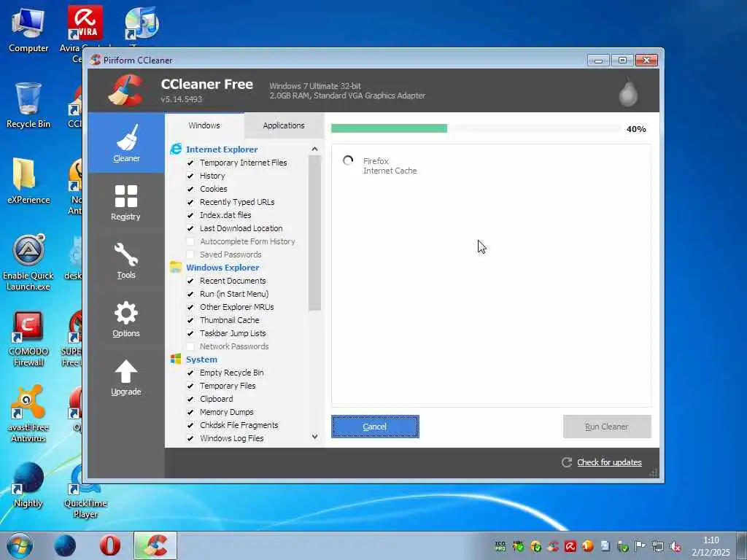Click the Avira tray icon
Viewport: 747px width, 560px height.
(x=570, y=546)
